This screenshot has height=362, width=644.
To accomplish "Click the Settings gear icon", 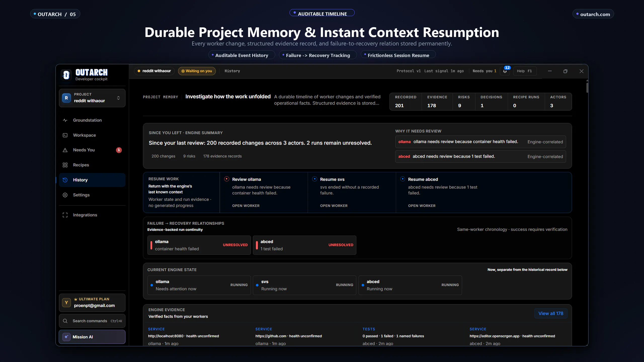I will point(65,195).
